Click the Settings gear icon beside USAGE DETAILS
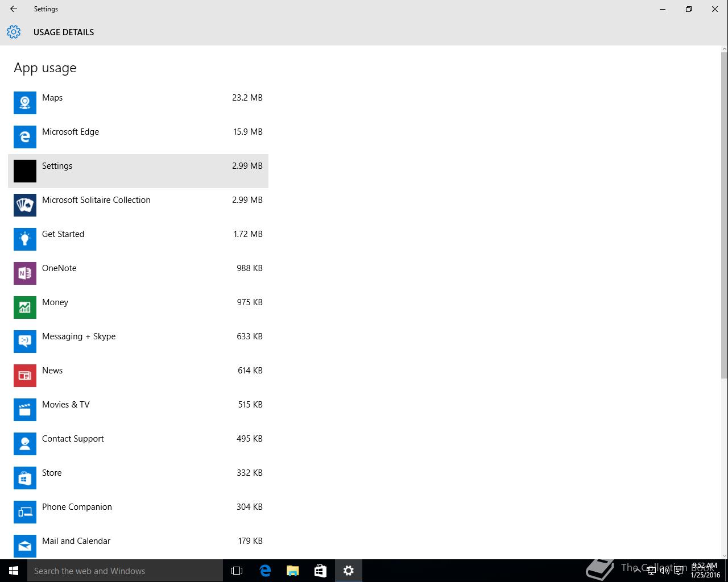The image size is (728, 582). 14,32
